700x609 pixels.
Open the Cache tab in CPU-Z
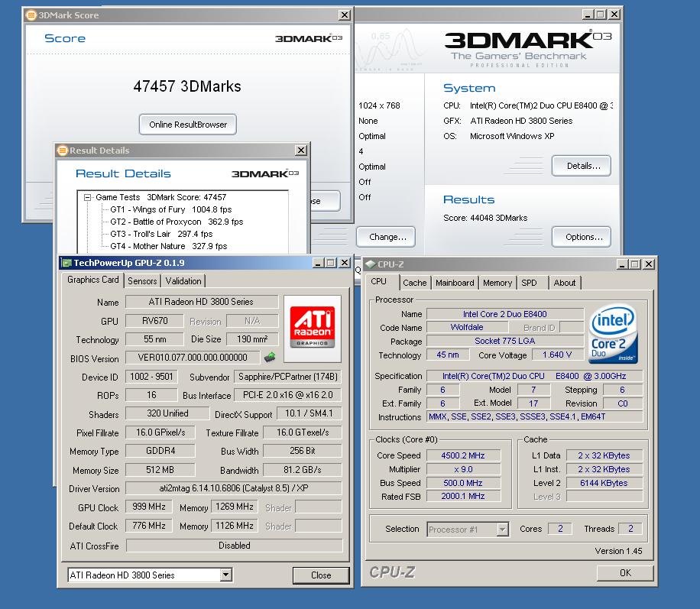[415, 283]
